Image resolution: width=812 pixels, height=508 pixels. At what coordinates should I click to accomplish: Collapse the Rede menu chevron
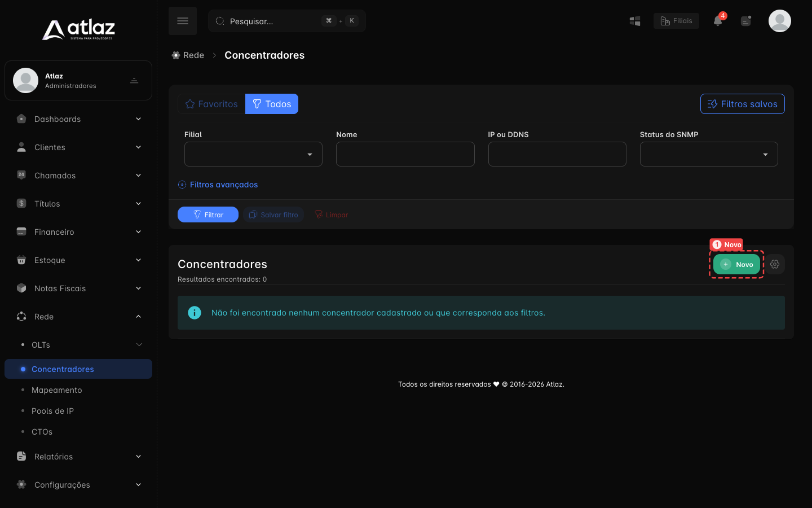tap(138, 316)
